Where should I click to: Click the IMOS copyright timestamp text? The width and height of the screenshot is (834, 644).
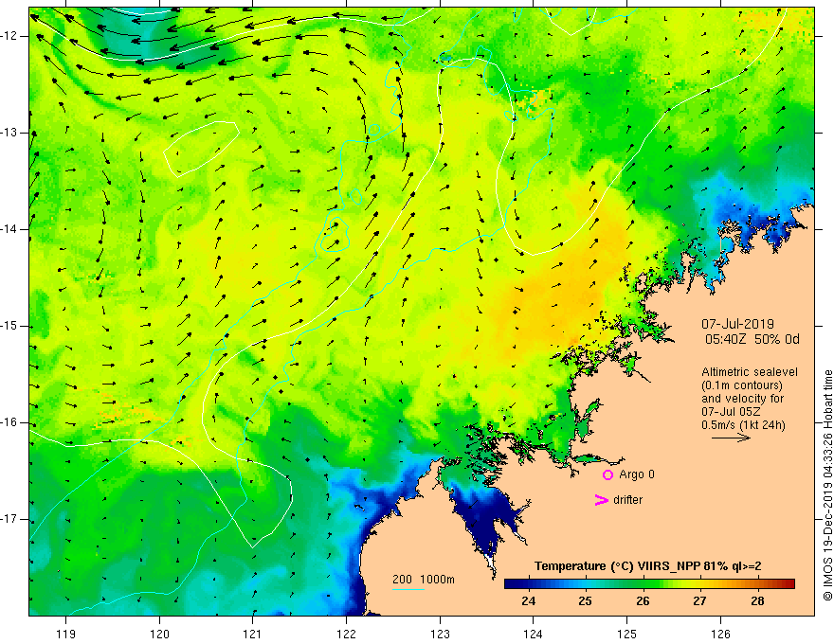coord(827,486)
